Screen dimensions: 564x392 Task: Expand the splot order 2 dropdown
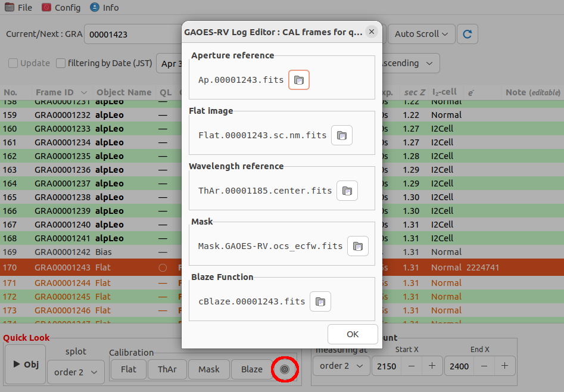[76, 372]
